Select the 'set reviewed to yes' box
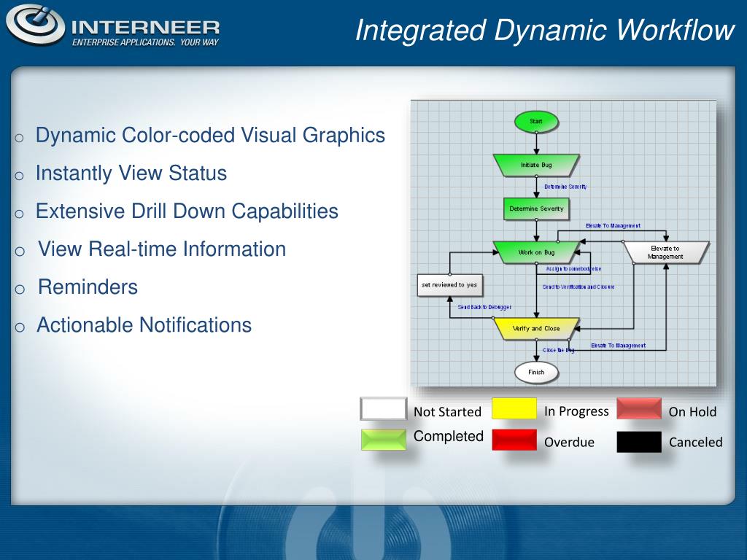 (x=449, y=285)
